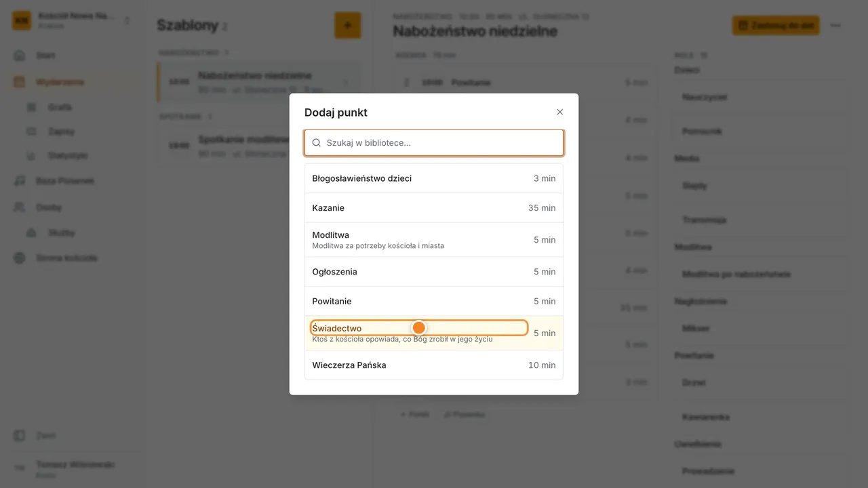Click the orange button in top right
Viewport: 868px width, 488px height.
coord(776,26)
